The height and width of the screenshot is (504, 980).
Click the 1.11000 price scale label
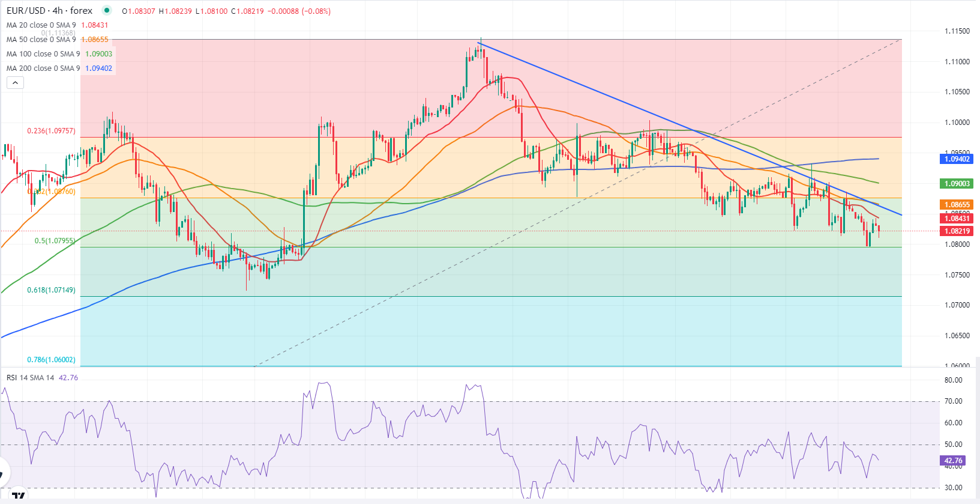pos(957,62)
